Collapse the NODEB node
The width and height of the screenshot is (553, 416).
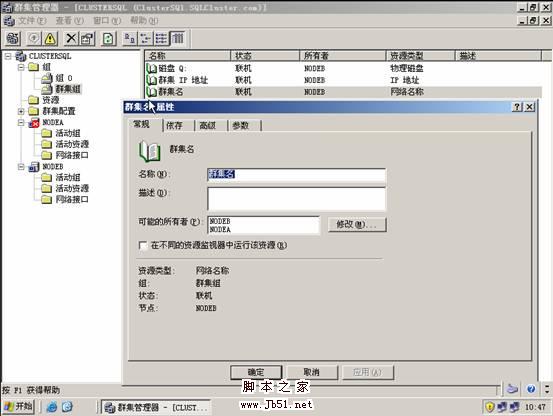coord(21,166)
